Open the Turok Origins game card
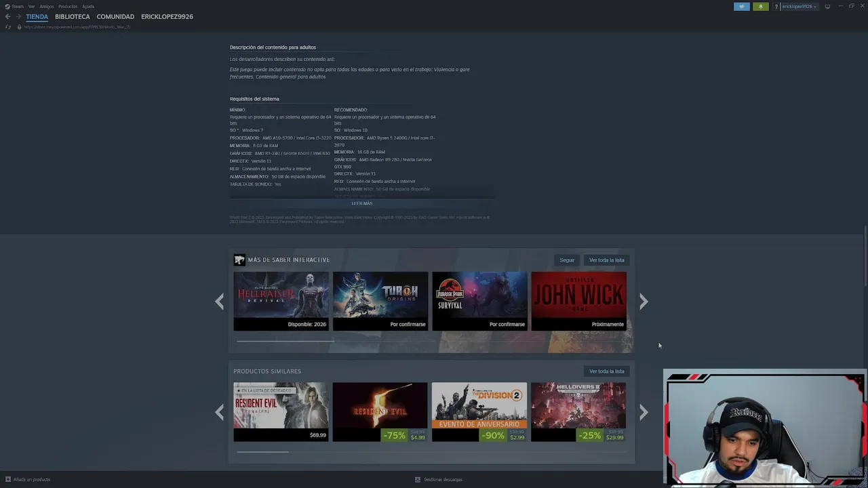Image resolution: width=868 pixels, height=488 pixels. [x=380, y=301]
